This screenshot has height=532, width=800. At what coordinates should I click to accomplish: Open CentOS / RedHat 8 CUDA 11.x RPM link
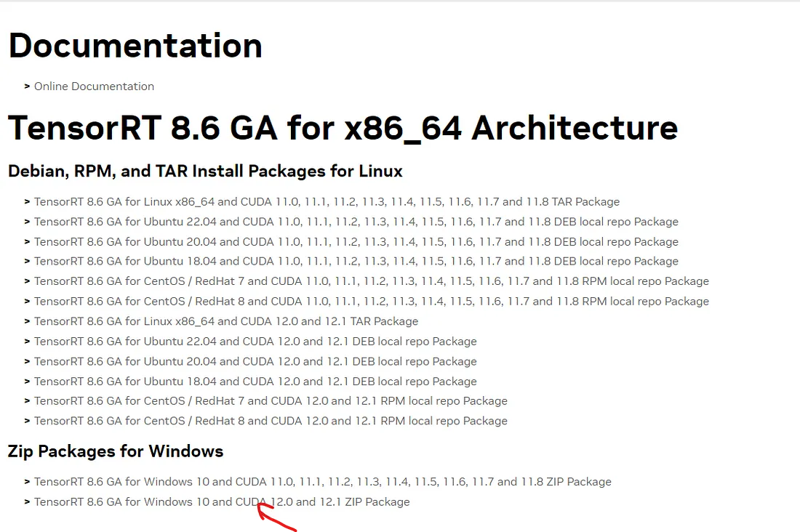click(372, 302)
